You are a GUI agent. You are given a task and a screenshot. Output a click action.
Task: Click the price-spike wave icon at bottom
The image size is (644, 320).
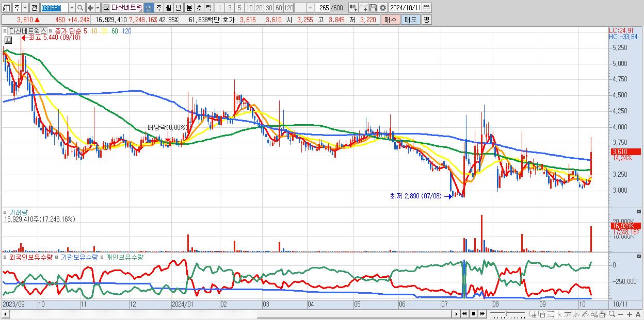(x=576, y=314)
